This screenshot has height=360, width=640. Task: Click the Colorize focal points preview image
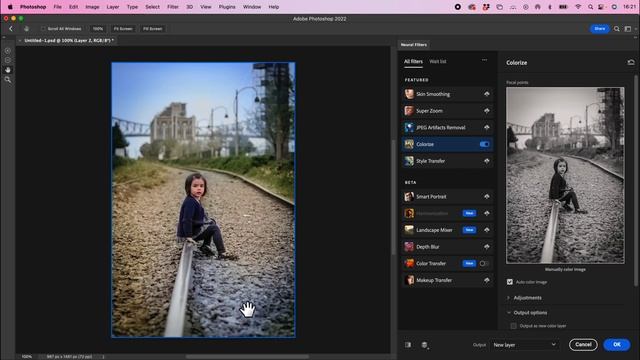565,176
